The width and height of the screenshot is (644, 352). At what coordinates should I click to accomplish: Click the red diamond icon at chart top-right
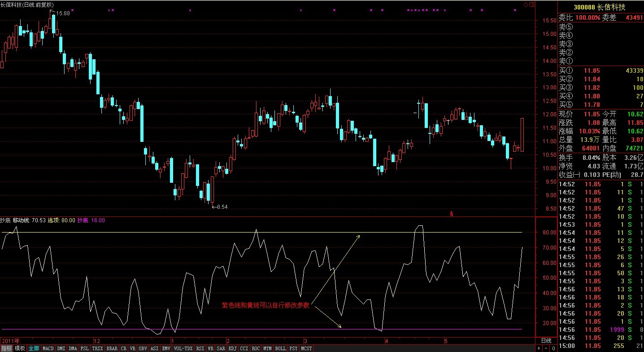click(526, 4)
